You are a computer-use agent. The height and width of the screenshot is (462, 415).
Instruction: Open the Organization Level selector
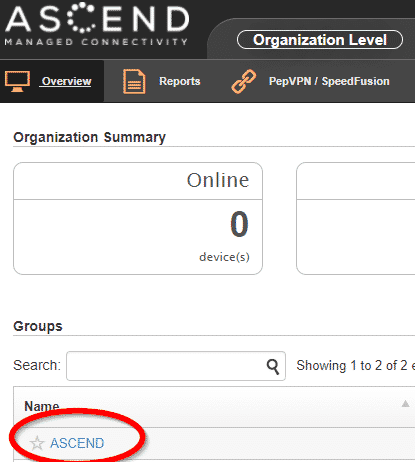tap(320, 40)
